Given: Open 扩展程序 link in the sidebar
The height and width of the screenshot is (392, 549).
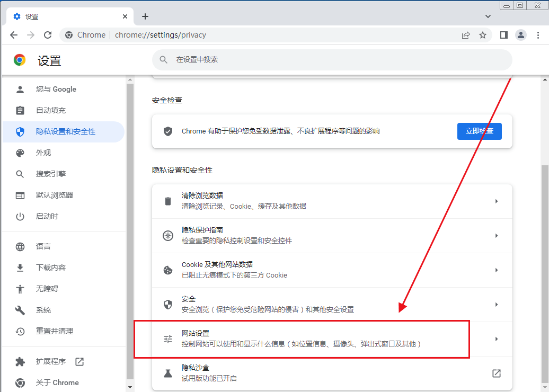Looking at the screenshot, I should [x=63, y=362].
